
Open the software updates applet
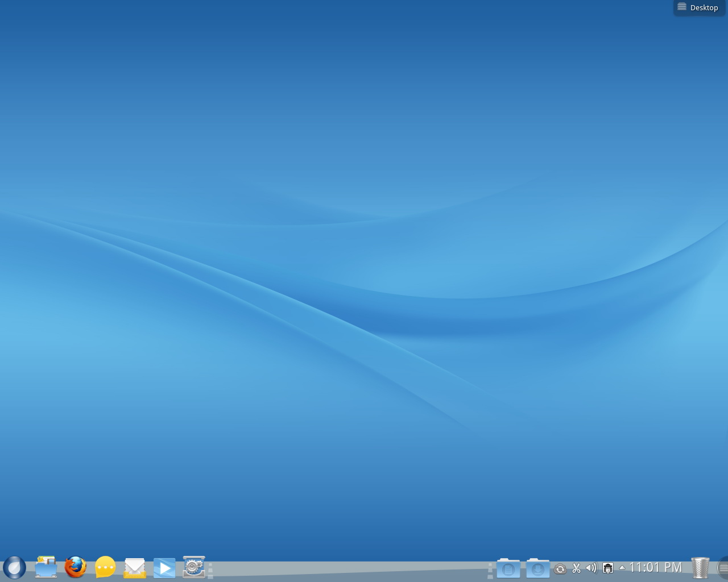tap(561, 568)
